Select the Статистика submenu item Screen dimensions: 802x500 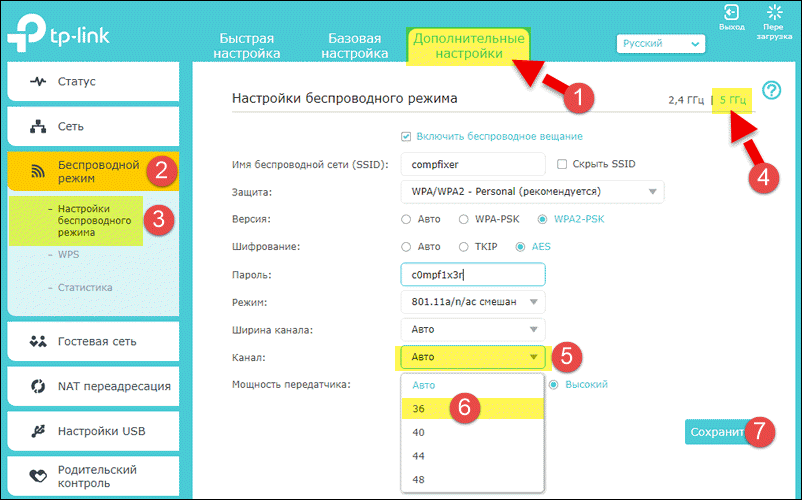coord(84,287)
